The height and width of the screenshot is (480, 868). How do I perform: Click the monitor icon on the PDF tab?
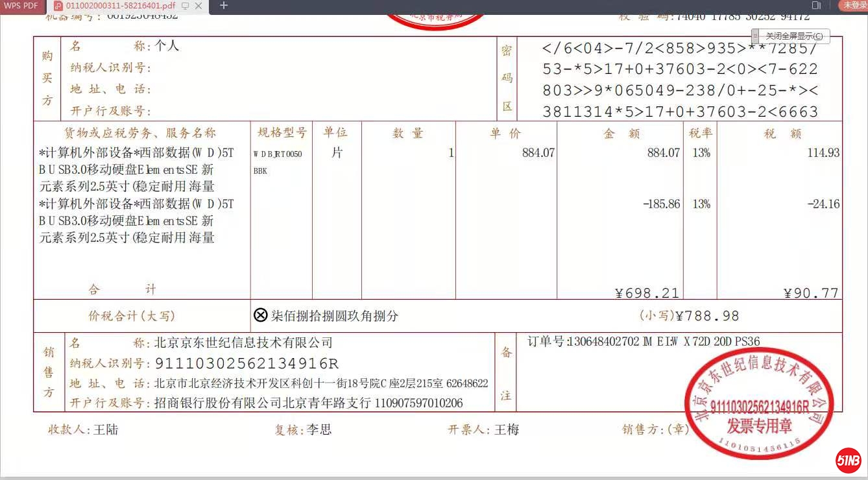coord(186,6)
